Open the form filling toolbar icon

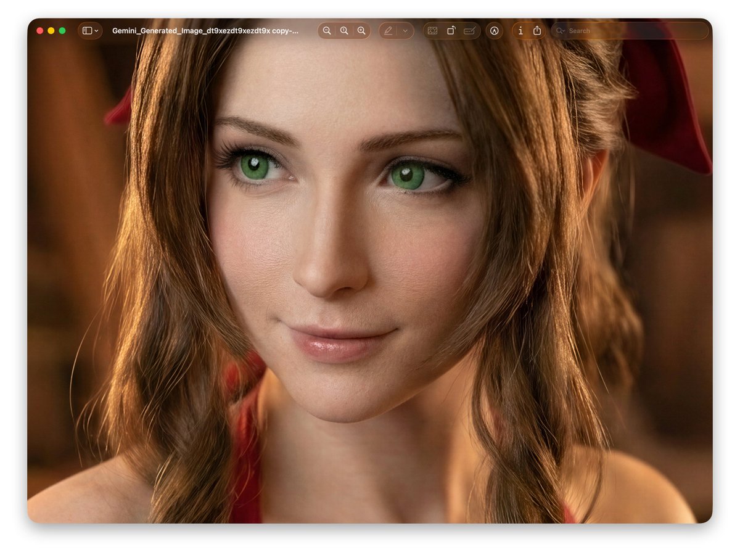[469, 31]
